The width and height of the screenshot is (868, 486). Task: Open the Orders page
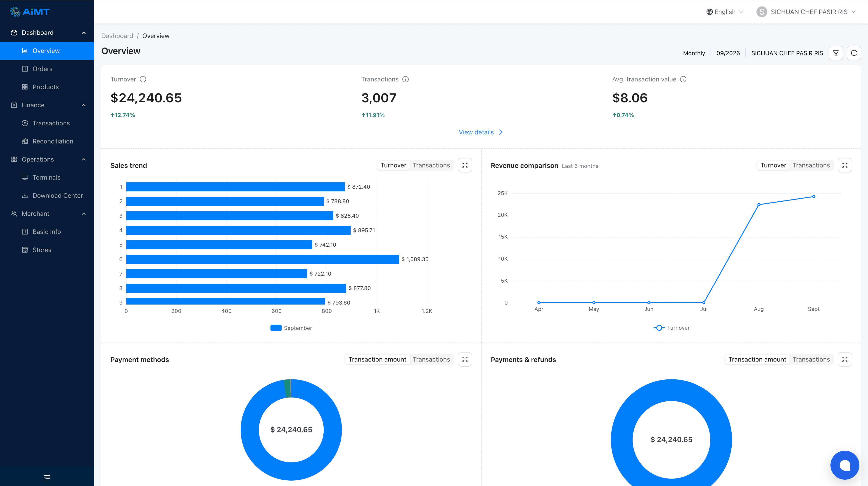[47, 69]
